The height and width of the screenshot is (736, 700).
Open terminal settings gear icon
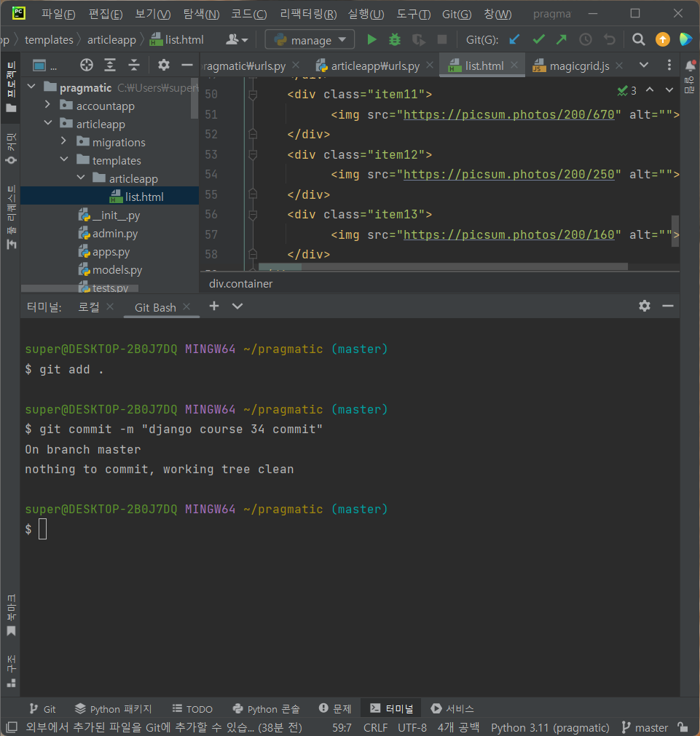point(645,306)
